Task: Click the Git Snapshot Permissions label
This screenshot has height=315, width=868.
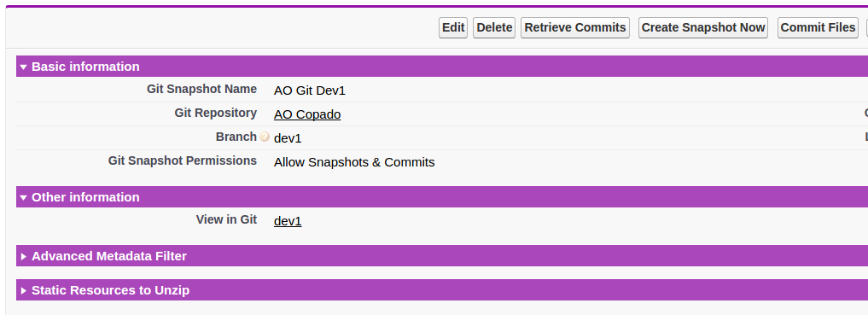Action: pos(182,160)
